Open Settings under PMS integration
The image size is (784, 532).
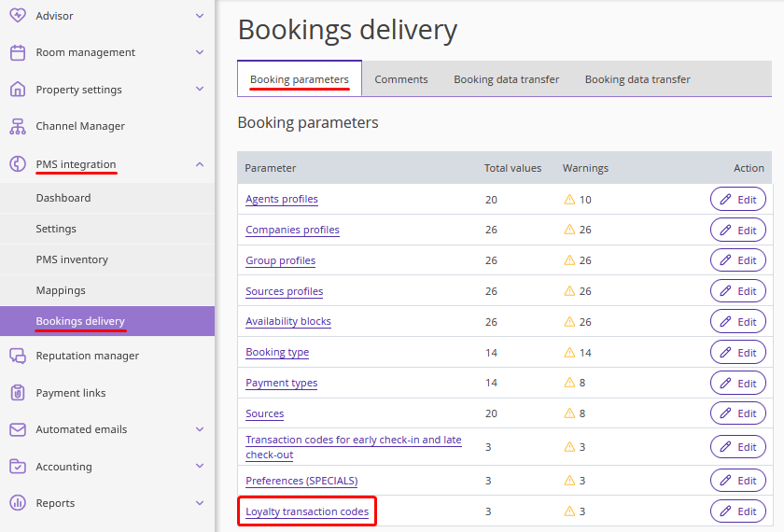(x=107, y=229)
